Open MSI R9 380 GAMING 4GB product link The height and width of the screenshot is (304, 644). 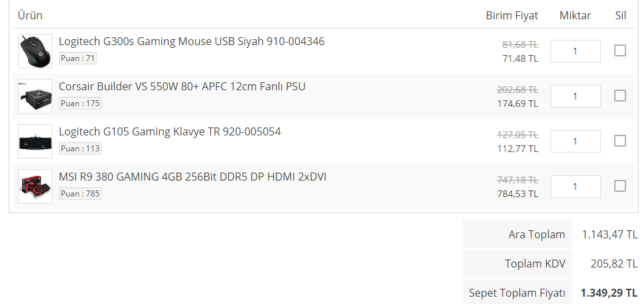pyautogui.click(x=192, y=177)
